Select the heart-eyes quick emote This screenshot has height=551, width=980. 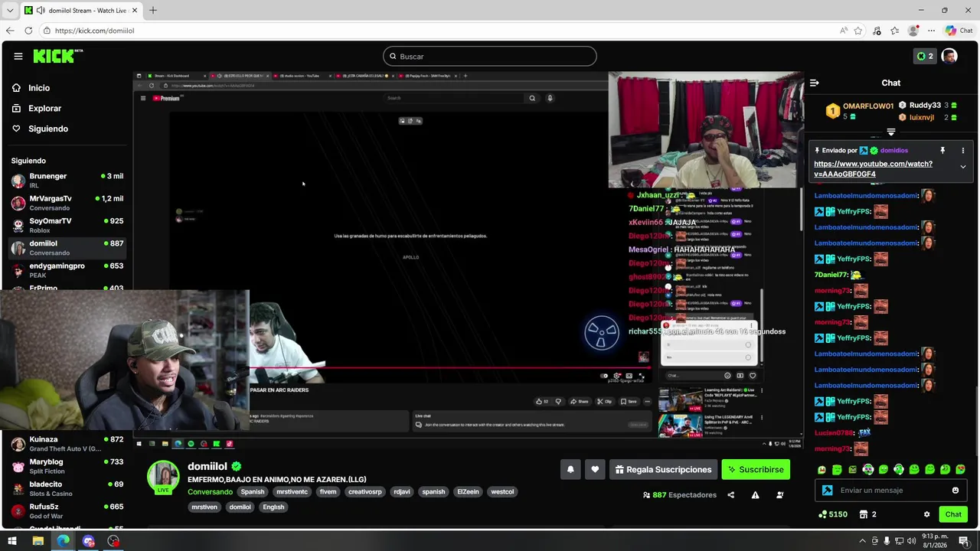(x=961, y=469)
